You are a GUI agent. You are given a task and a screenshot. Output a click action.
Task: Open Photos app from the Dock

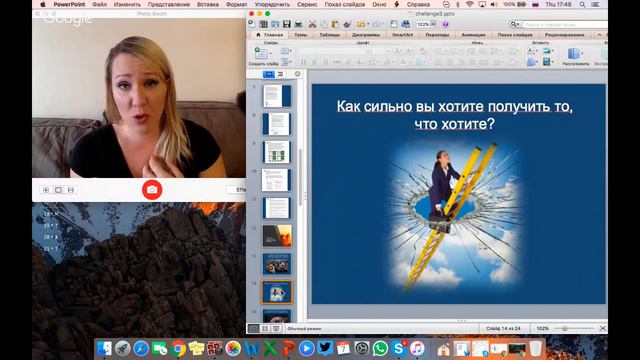(x=233, y=349)
